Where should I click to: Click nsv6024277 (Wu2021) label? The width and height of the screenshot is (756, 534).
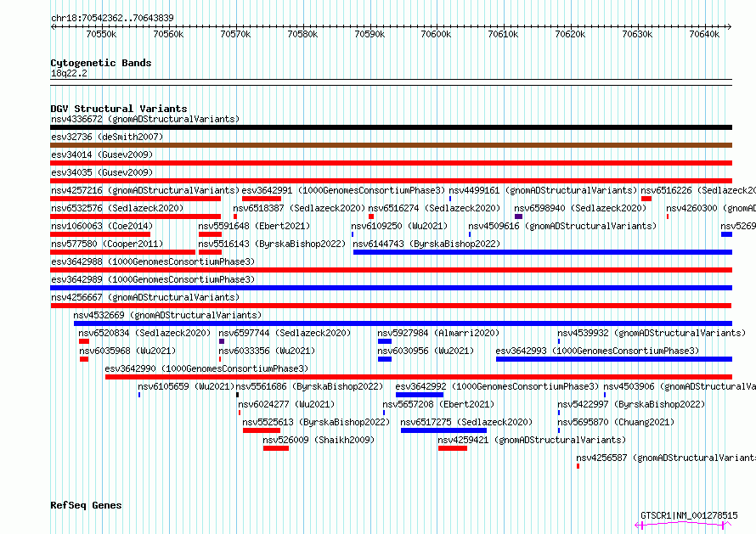pyautogui.click(x=286, y=404)
